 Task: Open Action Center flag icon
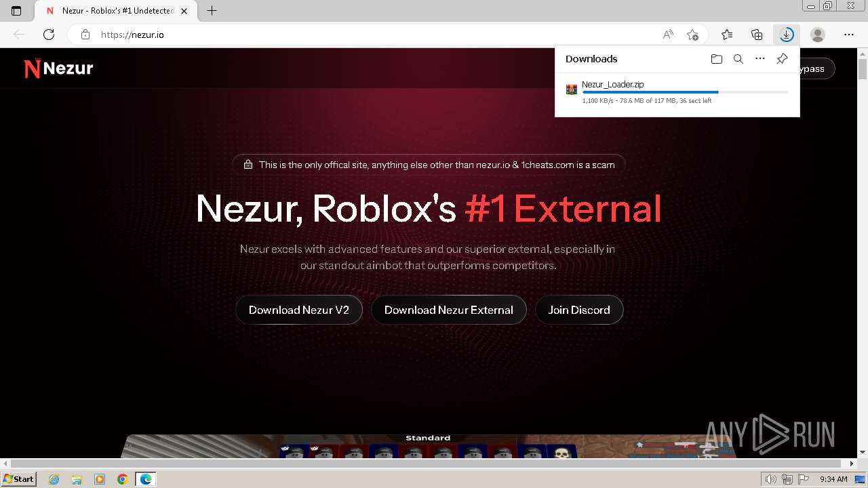coord(802,479)
